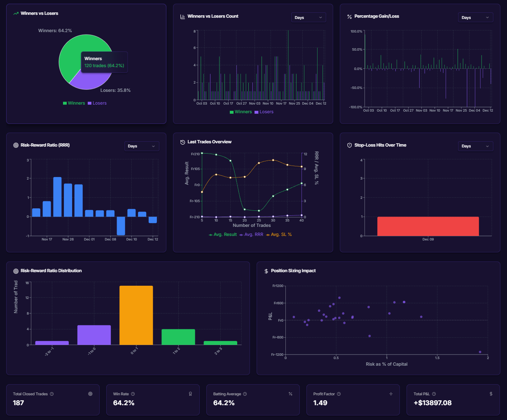The height and width of the screenshot is (420, 507).
Task: Toggle the Avg. Result legend item
Action: (x=223, y=235)
